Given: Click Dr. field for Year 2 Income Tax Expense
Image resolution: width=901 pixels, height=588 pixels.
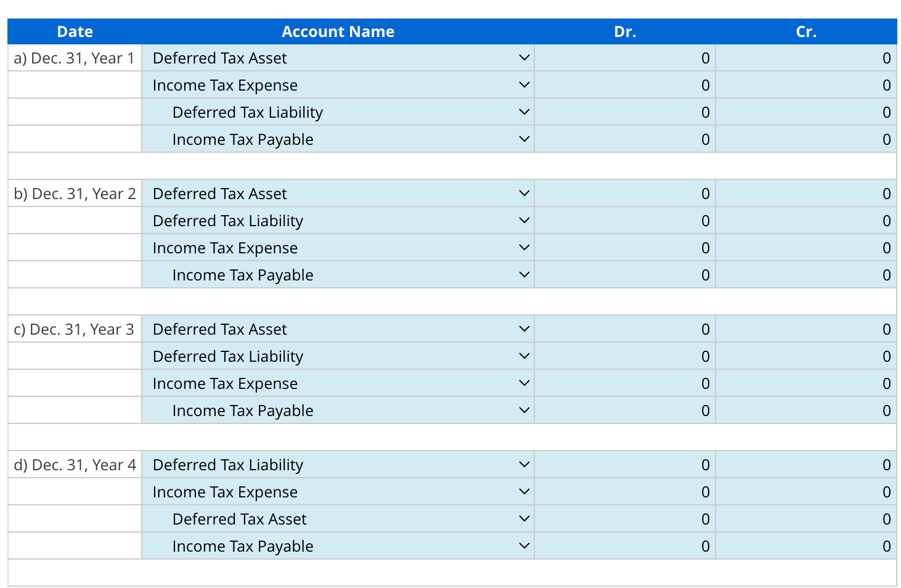Looking at the screenshot, I should (625, 248).
